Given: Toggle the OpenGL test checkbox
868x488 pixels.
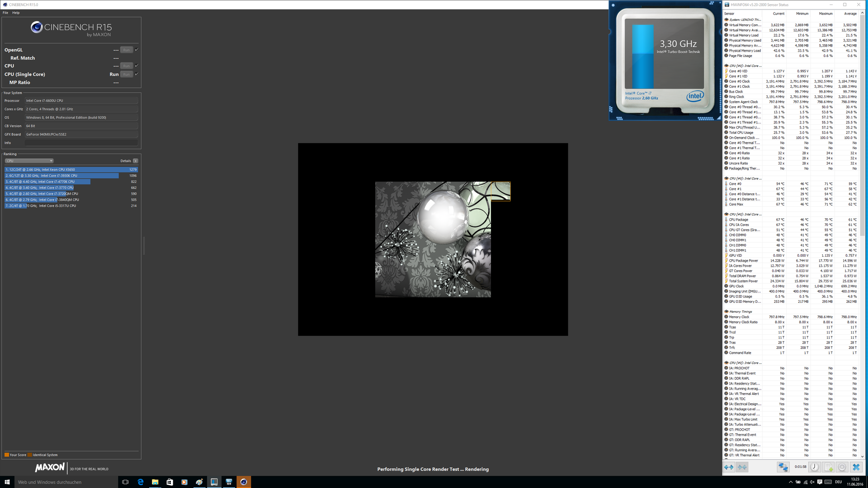Looking at the screenshot, I should (137, 50).
